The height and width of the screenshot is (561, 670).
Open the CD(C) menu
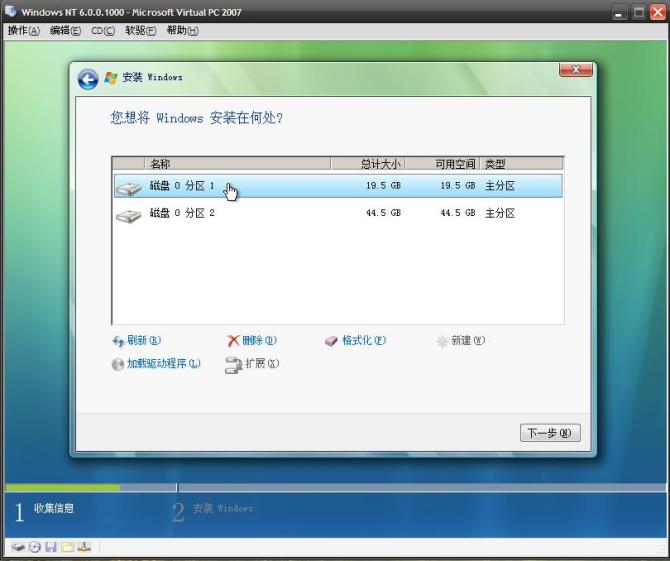[103, 31]
